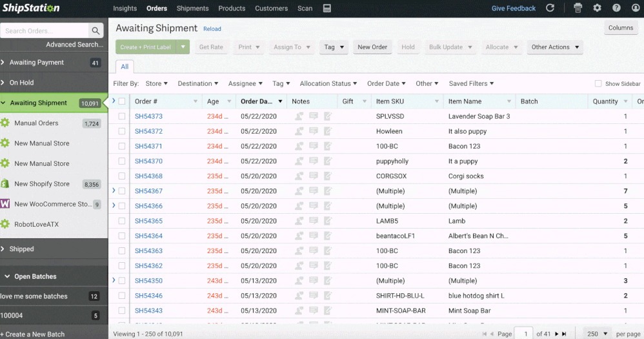Check the box for order SH54372
Viewport: 644px width, 339px height.
click(122, 131)
